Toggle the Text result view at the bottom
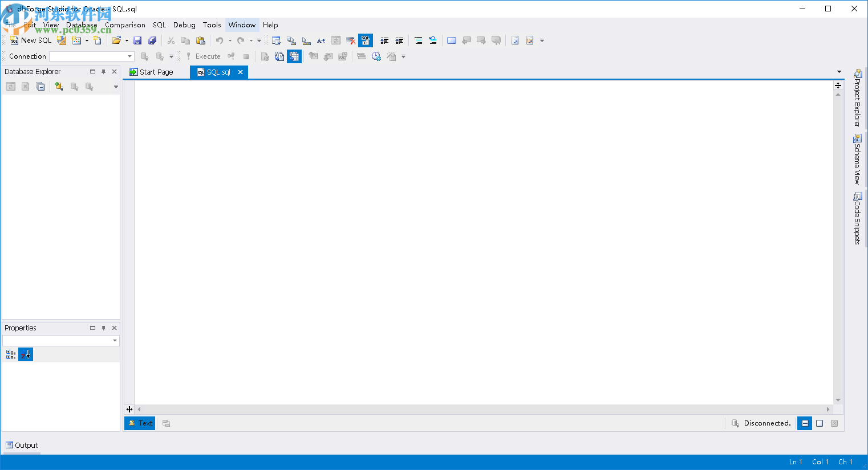The width and height of the screenshot is (868, 470). (x=140, y=423)
